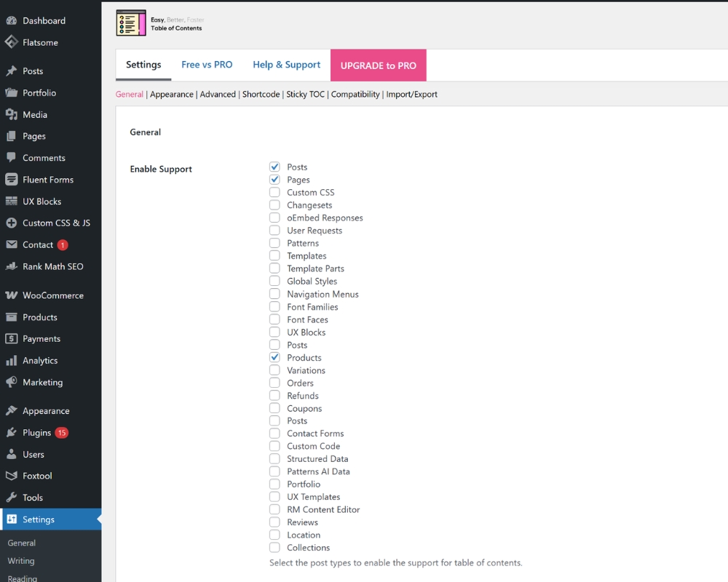Click the UPGRADE to PRO button
The image size is (728, 582).
pos(379,65)
